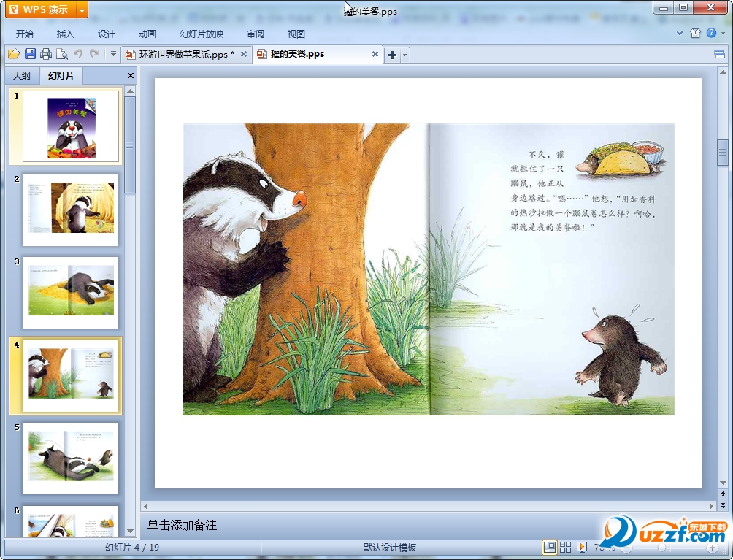Click the window layout icon at right of tab bar

719,54
